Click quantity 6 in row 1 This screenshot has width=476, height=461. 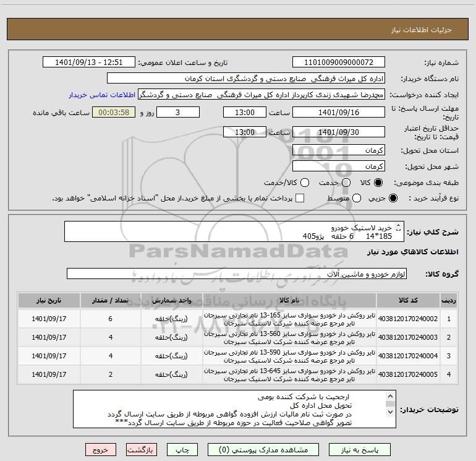pos(111,319)
